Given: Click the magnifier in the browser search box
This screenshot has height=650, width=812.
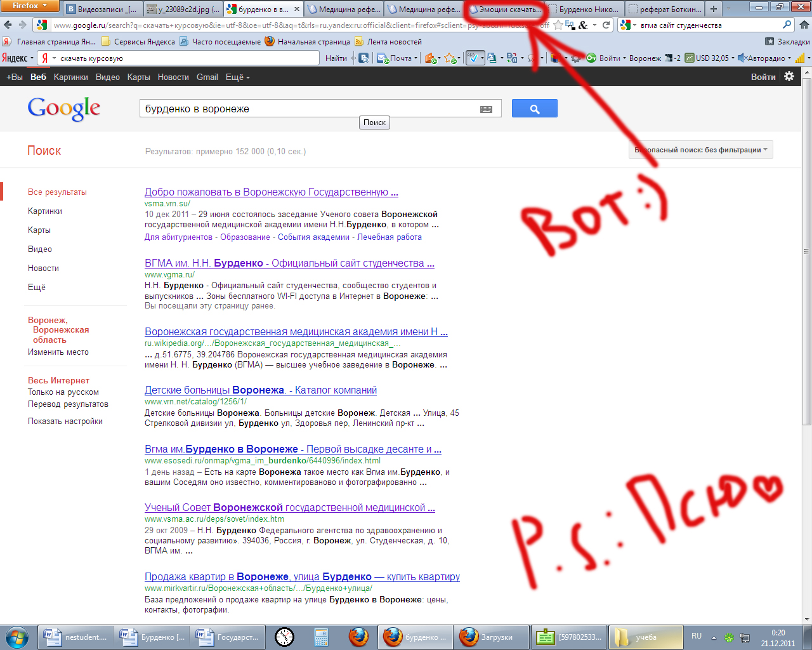Looking at the screenshot, I should pos(787,25).
